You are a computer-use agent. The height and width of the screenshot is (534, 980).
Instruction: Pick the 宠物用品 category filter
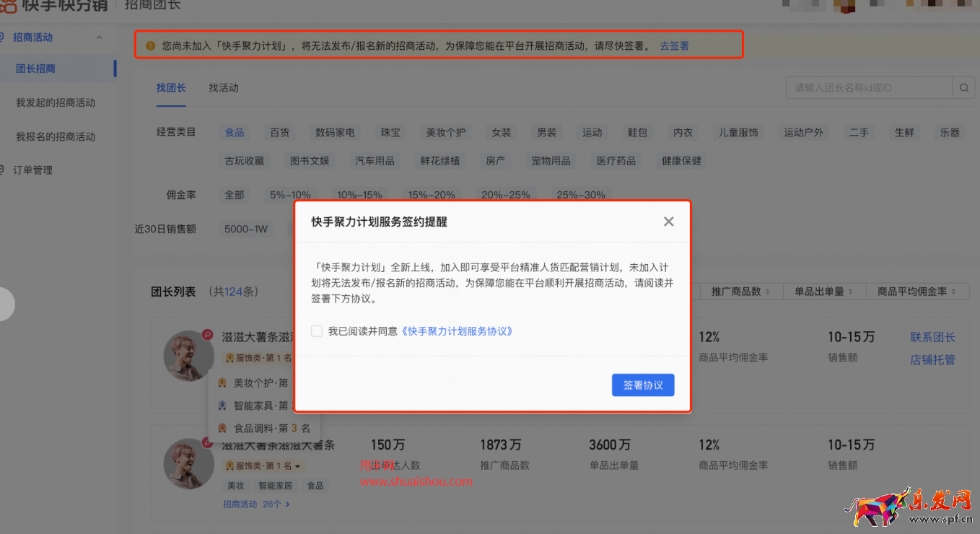(551, 161)
